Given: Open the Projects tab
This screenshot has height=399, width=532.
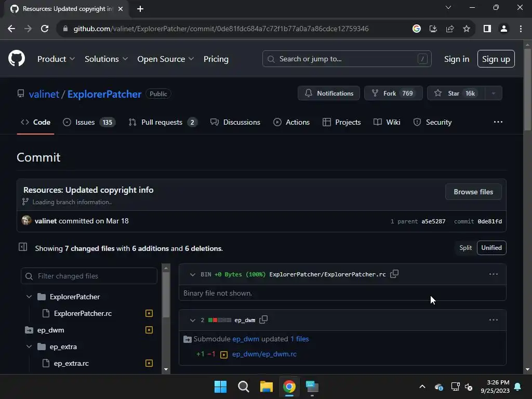Looking at the screenshot, I should coord(341,122).
